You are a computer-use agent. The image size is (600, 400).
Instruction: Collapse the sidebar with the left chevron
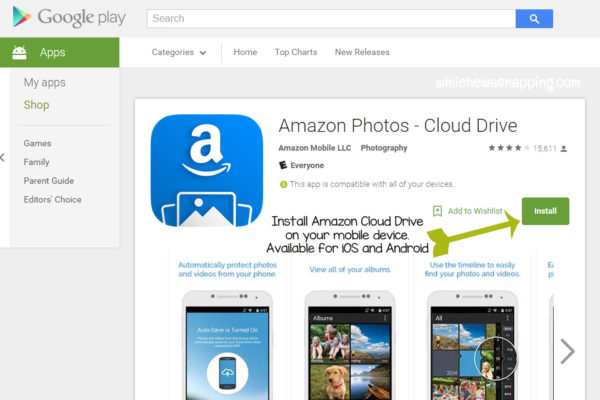pos(3,157)
